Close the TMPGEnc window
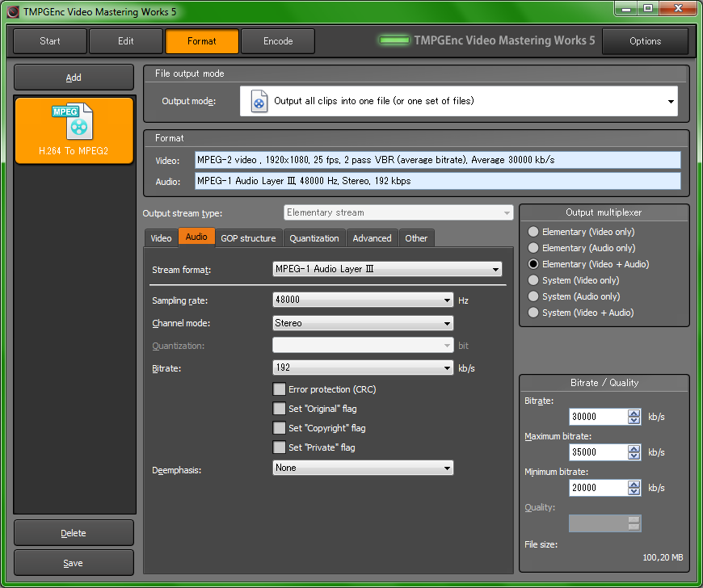 coord(678,9)
